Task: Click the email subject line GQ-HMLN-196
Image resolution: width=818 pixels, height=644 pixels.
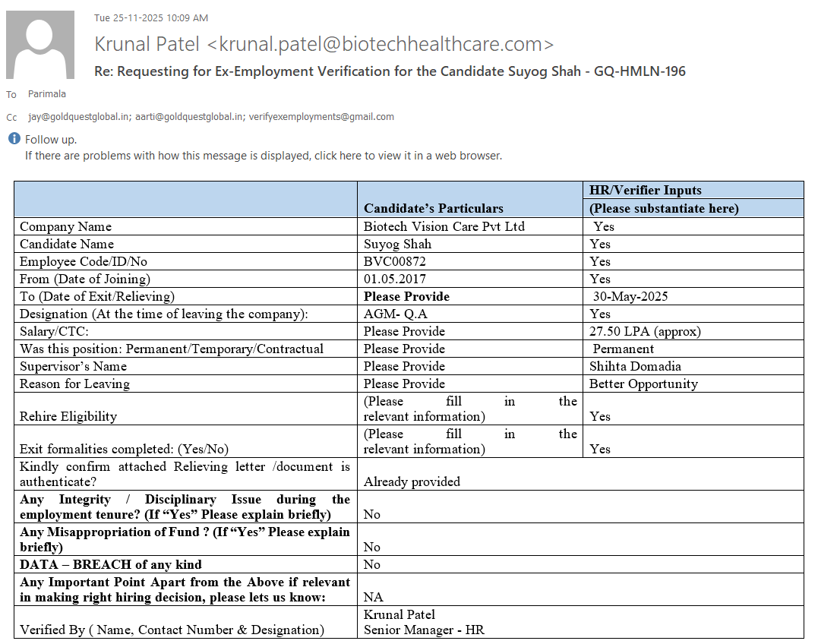Action: coord(390,71)
